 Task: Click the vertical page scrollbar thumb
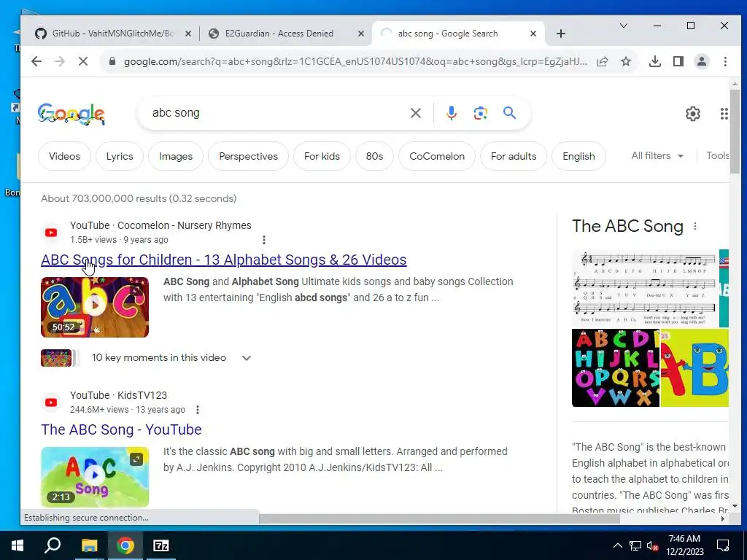(735, 132)
